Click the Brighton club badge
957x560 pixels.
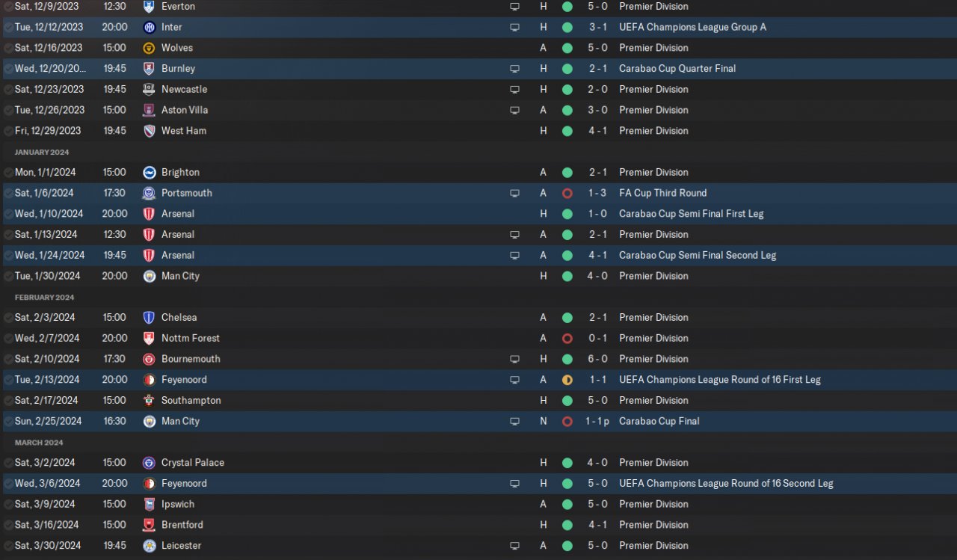tap(150, 172)
